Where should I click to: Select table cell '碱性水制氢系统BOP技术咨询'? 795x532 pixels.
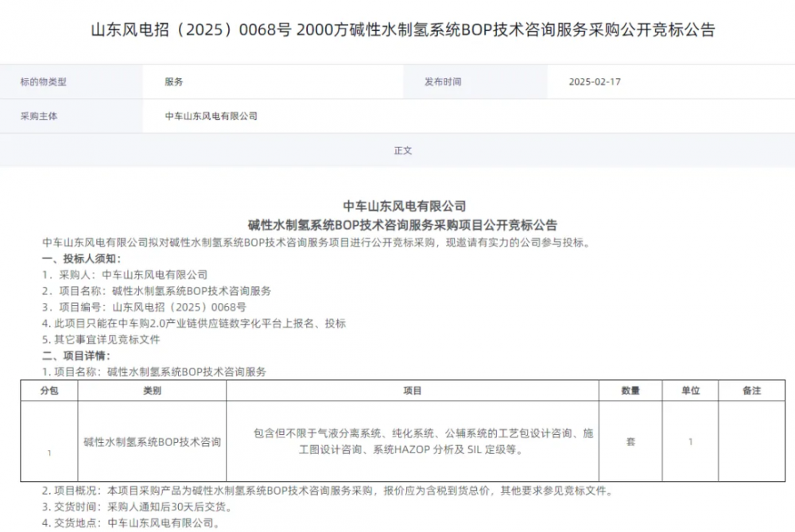152,441
